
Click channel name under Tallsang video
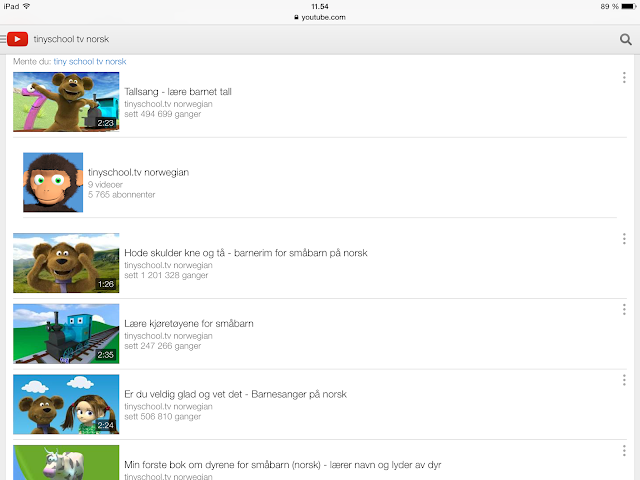[168, 104]
